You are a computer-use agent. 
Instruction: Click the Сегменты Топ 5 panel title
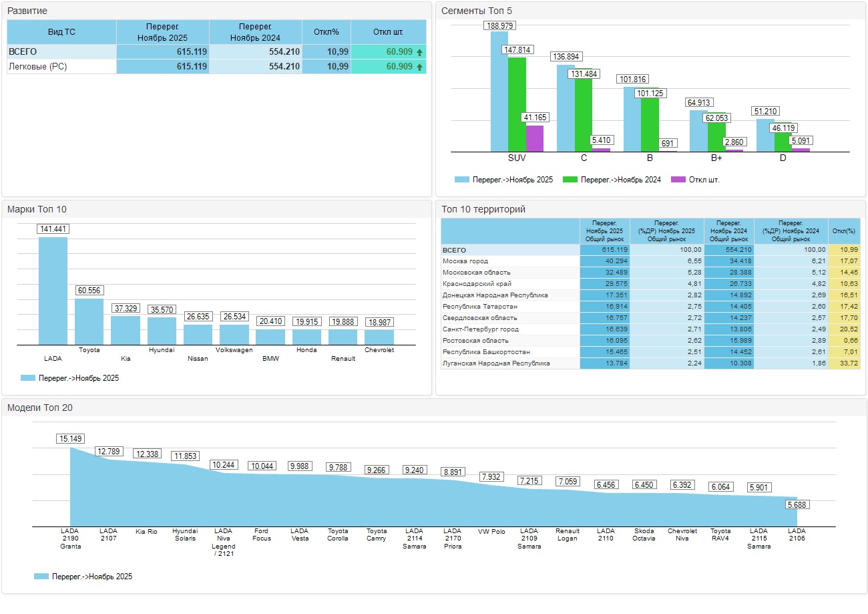click(477, 11)
